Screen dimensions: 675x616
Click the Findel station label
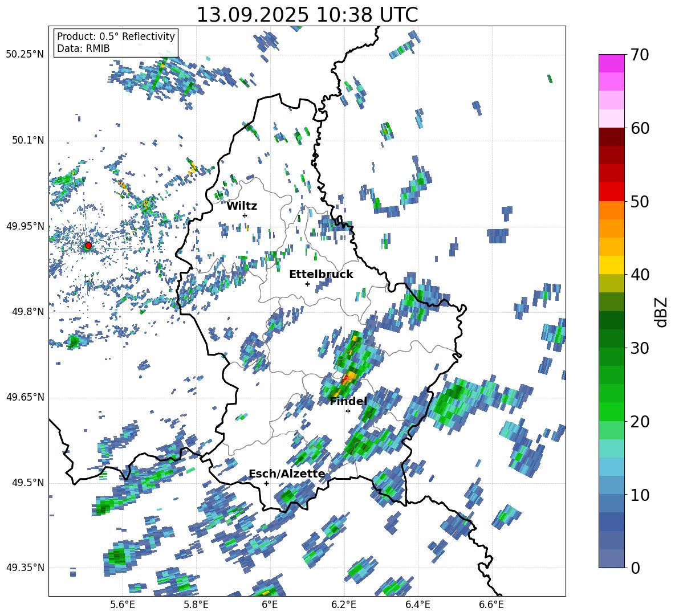[x=348, y=401]
